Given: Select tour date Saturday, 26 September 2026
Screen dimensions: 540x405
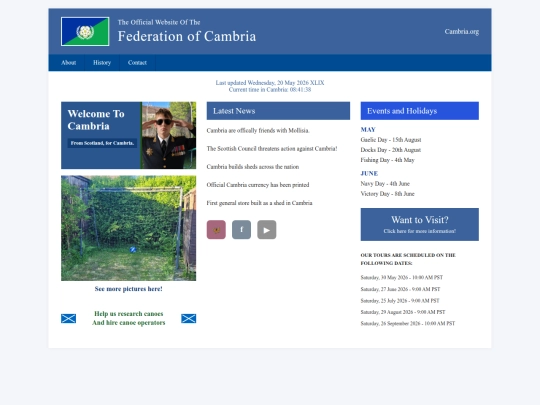Looking at the screenshot, I should [x=408, y=323].
